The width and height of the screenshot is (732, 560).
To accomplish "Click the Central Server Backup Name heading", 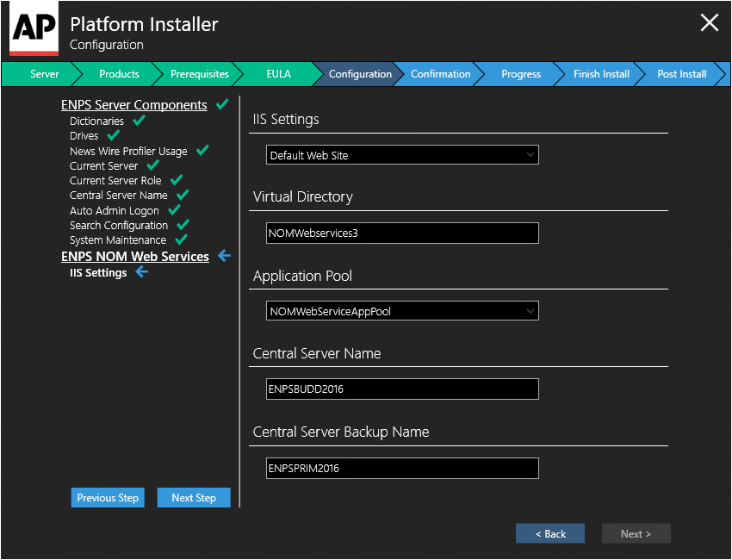I will coord(341,432).
